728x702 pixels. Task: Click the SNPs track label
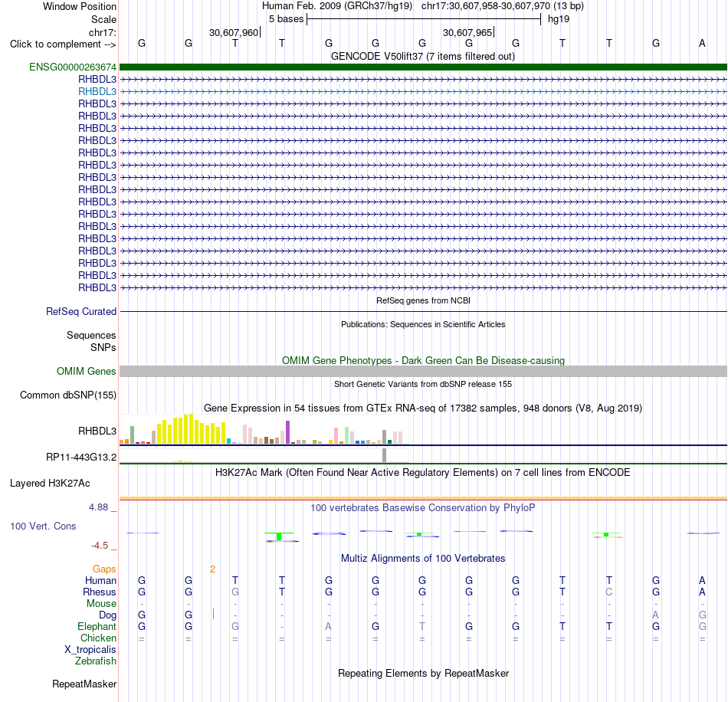pyautogui.click(x=103, y=347)
